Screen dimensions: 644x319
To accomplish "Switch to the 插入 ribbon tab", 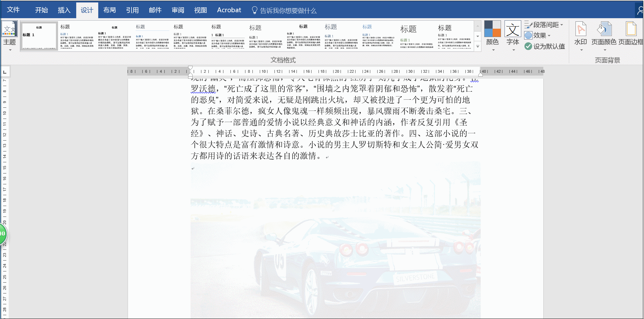I will [64, 10].
